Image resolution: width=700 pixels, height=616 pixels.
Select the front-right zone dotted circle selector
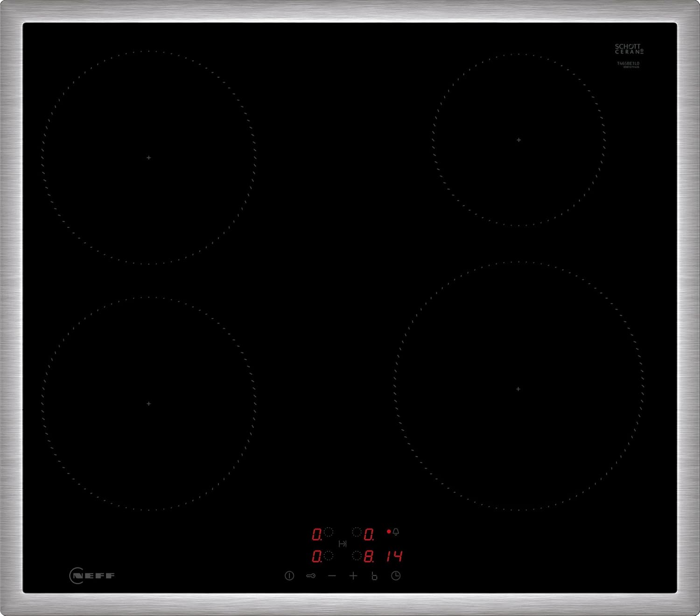(357, 556)
